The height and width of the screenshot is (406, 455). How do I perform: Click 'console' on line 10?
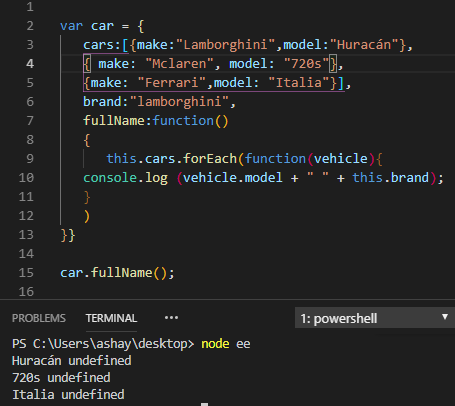pos(110,178)
